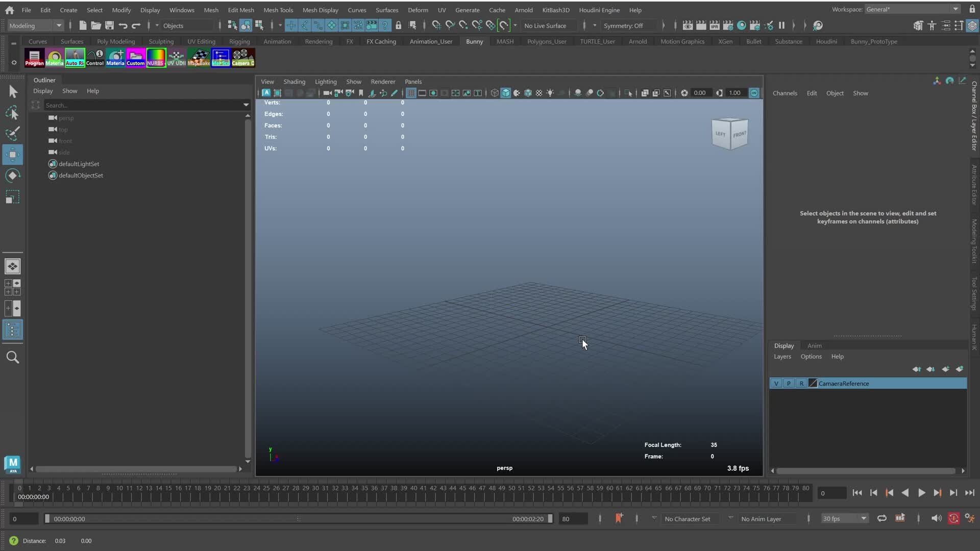Viewport: 980px width, 551px height.
Task: Activate the Rotate tool
Action: click(12, 176)
